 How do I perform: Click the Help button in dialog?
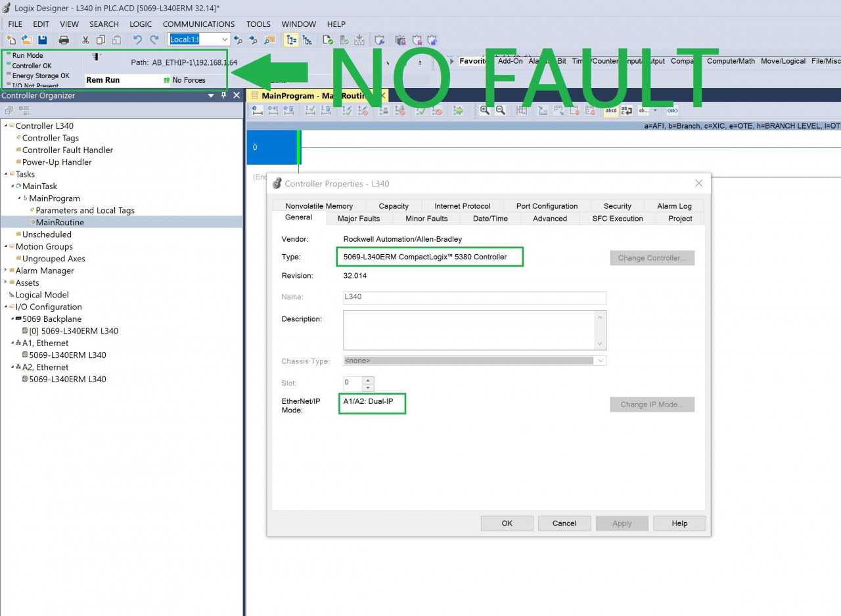coord(679,523)
